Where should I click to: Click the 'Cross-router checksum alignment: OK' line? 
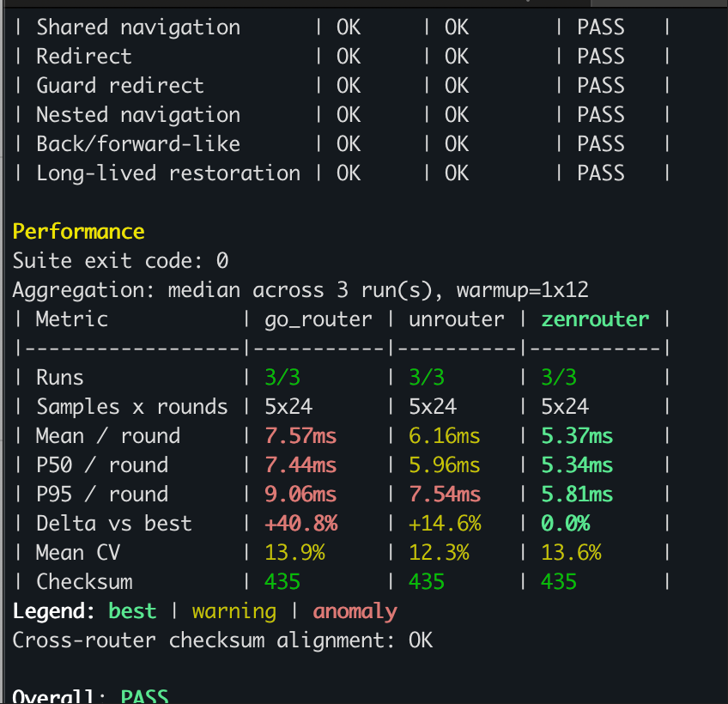click(222, 640)
